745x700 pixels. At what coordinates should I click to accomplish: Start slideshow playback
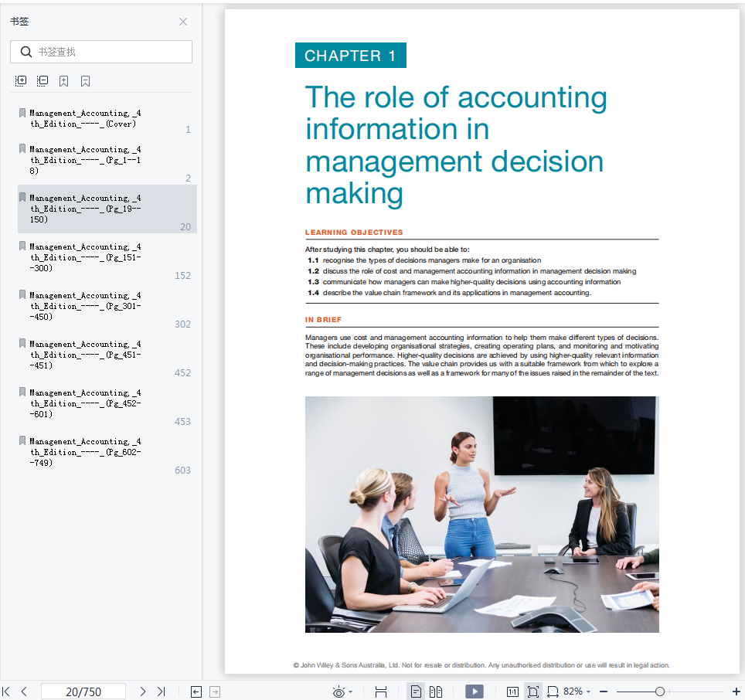pyautogui.click(x=475, y=692)
